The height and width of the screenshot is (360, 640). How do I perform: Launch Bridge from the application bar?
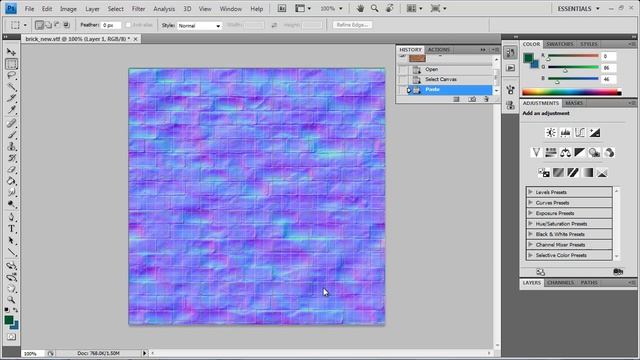[282, 9]
